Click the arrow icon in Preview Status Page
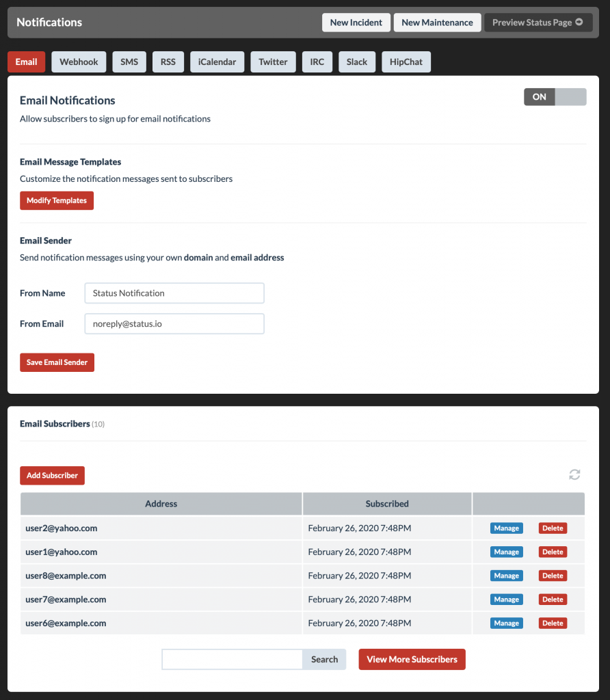The image size is (610, 700). point(579,22)
